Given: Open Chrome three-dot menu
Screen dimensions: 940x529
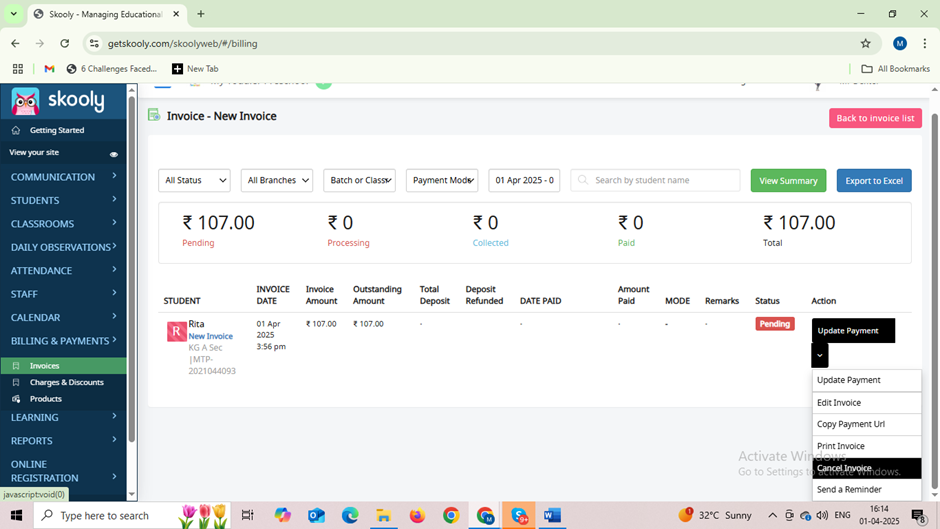Looking at the screenshot, I should 924,43.
